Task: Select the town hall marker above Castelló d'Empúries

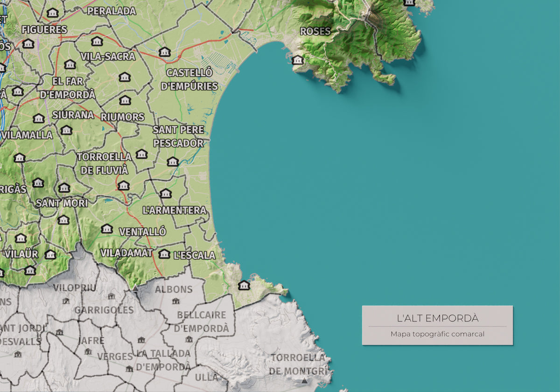Action: (164, 52)
